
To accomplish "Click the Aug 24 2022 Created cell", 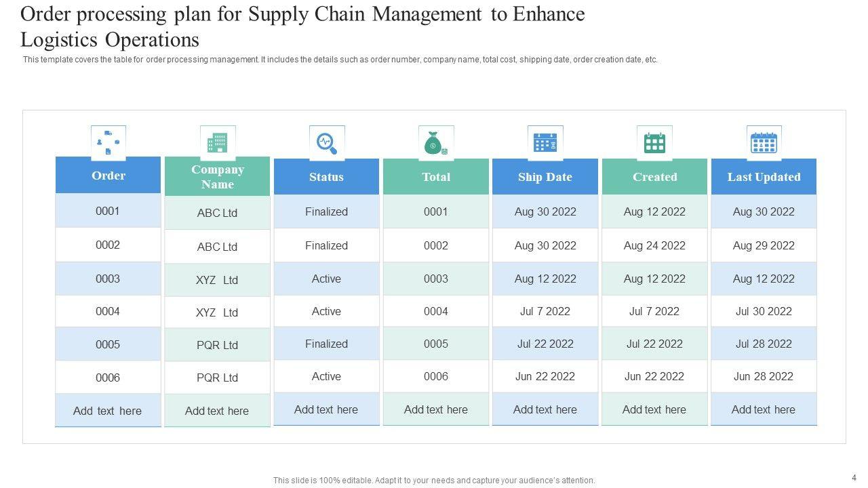I will point(654,245).
